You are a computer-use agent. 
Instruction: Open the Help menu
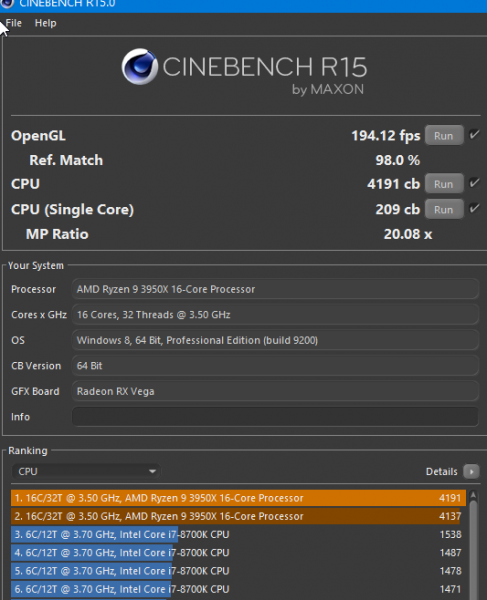pyautogui.click(x=46, y=23)
